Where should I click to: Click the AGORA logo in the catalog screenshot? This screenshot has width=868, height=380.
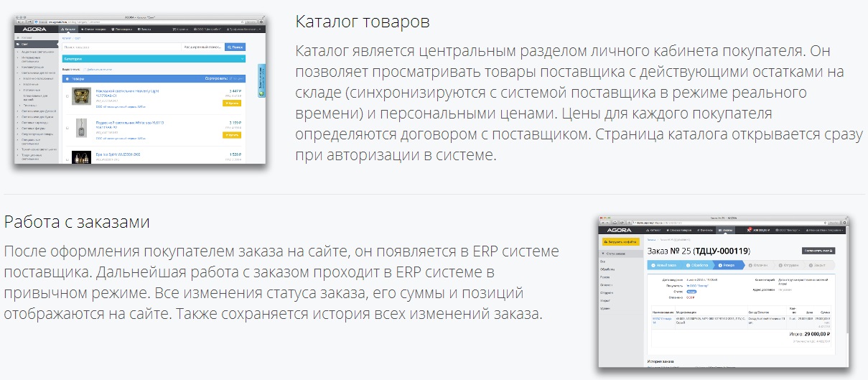click(34, 29)
